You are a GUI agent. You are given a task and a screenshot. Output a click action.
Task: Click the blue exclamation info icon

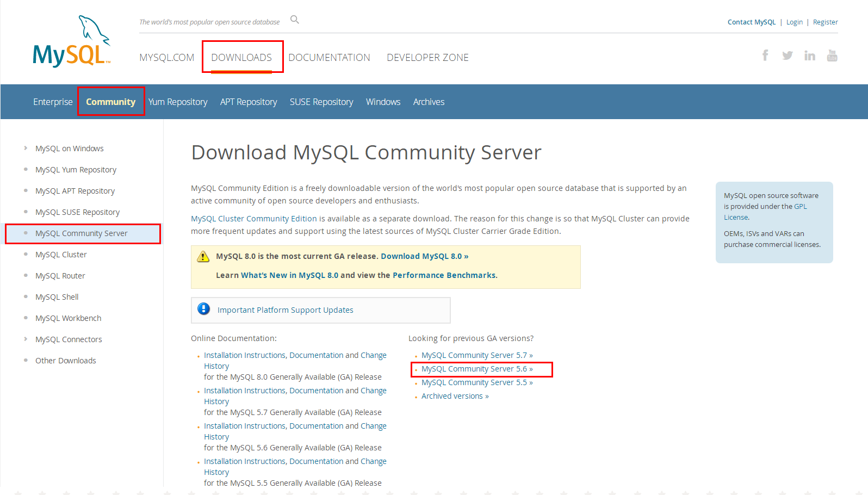pyautogui.click(x=204, y=309)
